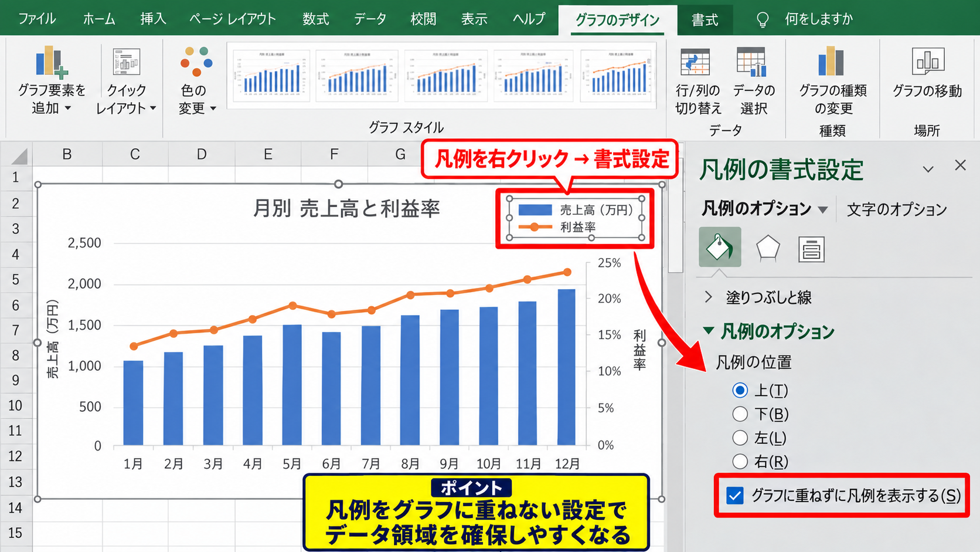Close the 凡例の書式設定 pane

pyautogui.click(x=960, y=165)
